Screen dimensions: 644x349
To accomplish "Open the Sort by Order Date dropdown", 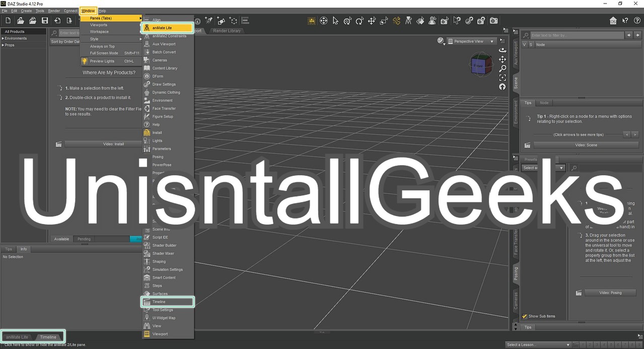I will click(x=65, y=42).
